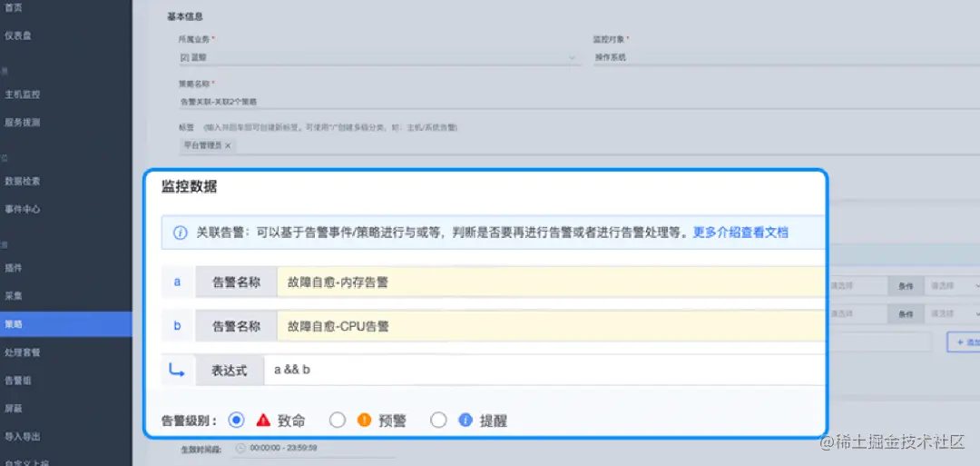Image resolution: width=980 pixels, height=466 pixels.
Task: Open 策略 in the left sidebar
Action: click(65, 324)
